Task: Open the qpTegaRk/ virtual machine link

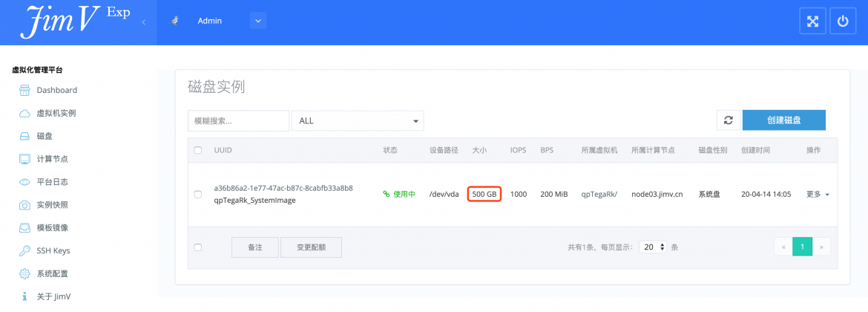Action: [599, 195]
